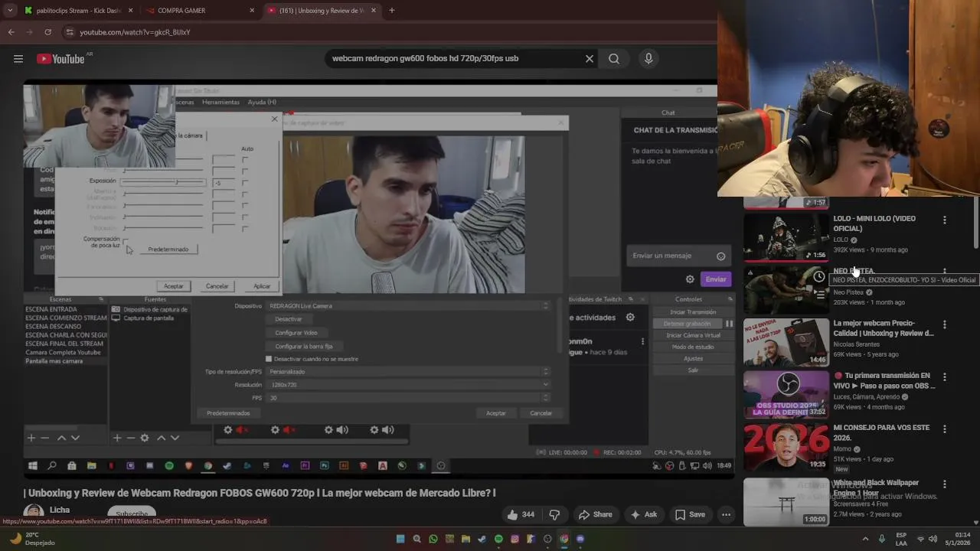
Task: Run search with magnifier button
Action: 614,59
